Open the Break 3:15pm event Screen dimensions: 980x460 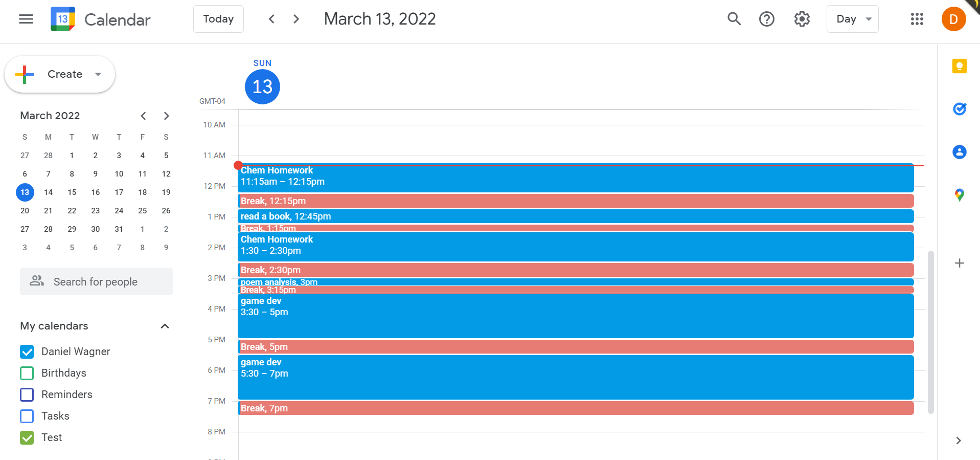576,290
